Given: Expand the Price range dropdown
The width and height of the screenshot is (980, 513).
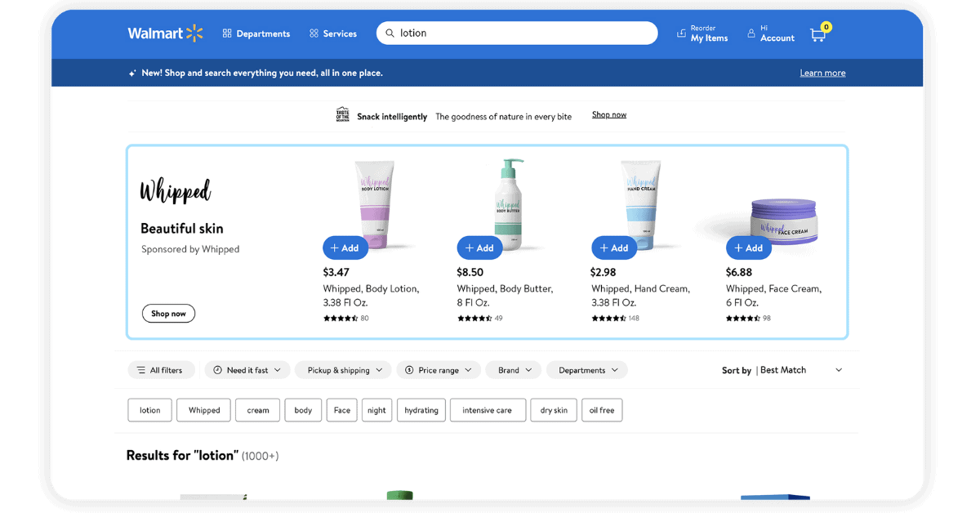Looking at the screenshot, I should pyautogui.click(x=439, y=370).
